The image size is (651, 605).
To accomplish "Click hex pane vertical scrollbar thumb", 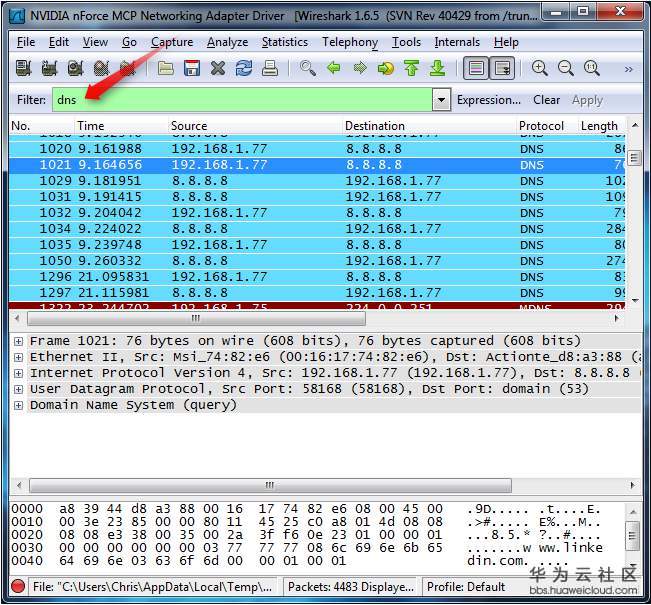I will [633, 536].
